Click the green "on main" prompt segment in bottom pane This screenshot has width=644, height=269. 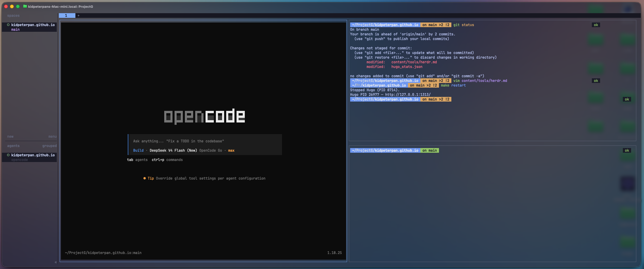(430, 150)
